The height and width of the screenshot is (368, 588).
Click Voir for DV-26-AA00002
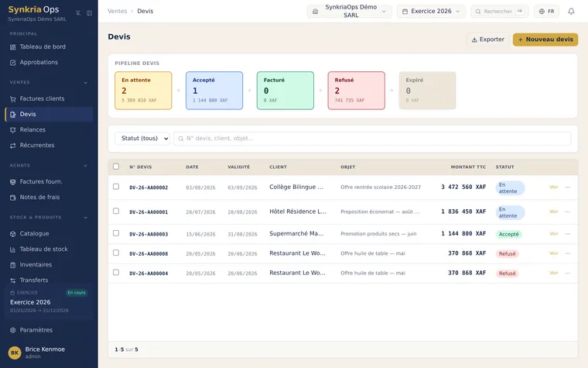pyautogui.click(x=553, y=187)
